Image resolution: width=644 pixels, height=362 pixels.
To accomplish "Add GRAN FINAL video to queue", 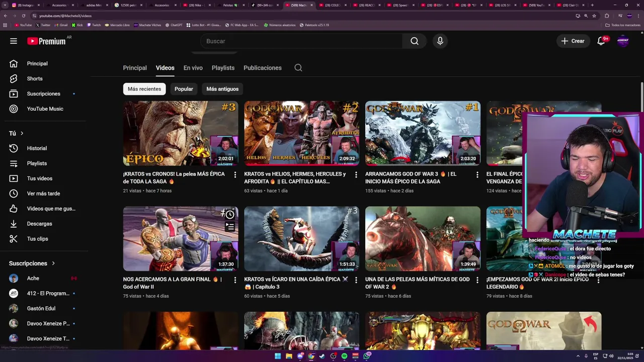I will 230,227.
